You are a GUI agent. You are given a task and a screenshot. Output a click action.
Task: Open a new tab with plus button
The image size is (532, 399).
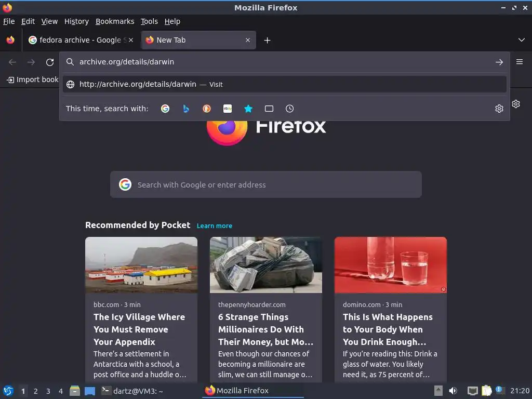click(268, 41)
